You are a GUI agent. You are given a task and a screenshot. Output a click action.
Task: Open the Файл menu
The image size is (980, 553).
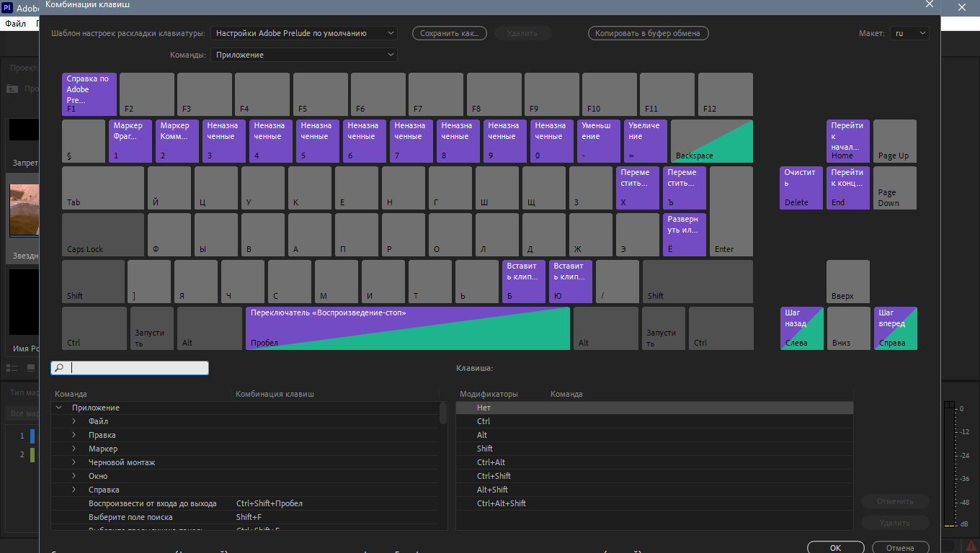[15, 24]
